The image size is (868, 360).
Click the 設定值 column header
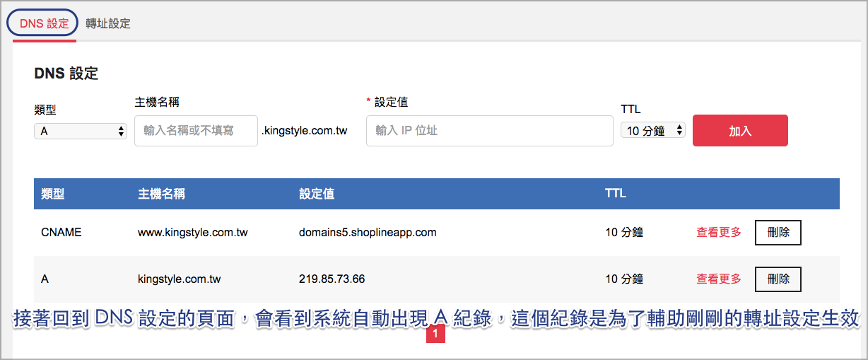(317, 194)
